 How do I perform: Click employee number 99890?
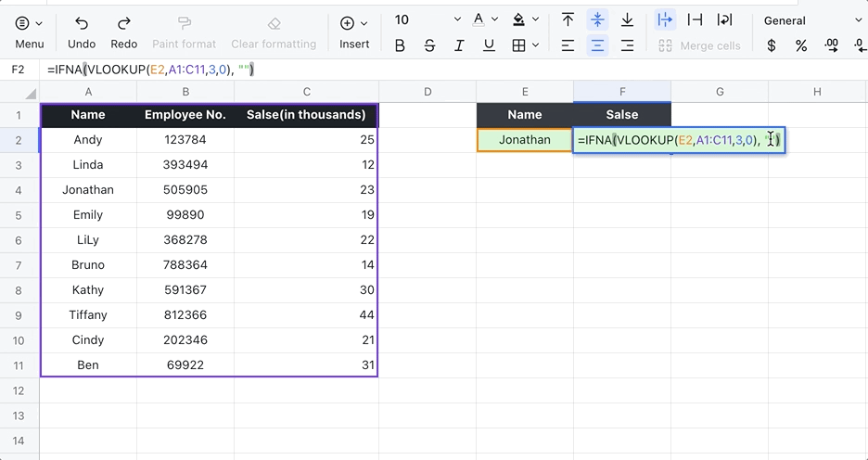tap(185, 215)
